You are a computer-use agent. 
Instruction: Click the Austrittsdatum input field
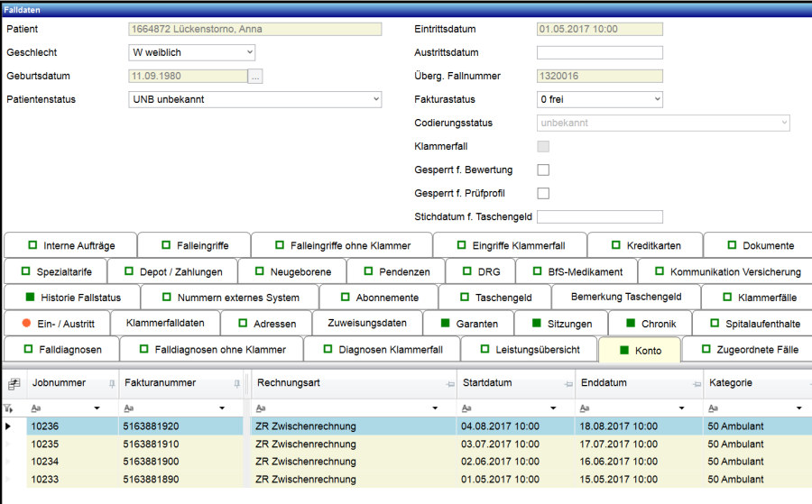tap(599, 53)
